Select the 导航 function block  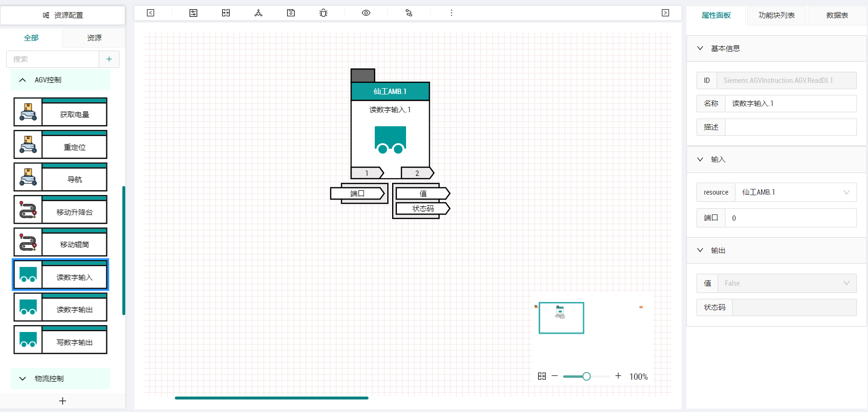click(x=60, y=177)
